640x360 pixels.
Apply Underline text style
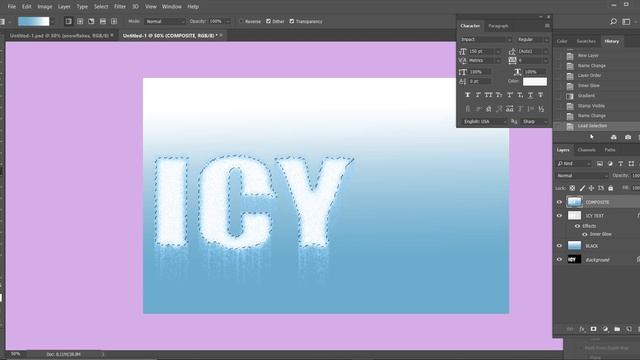point(530,95)
